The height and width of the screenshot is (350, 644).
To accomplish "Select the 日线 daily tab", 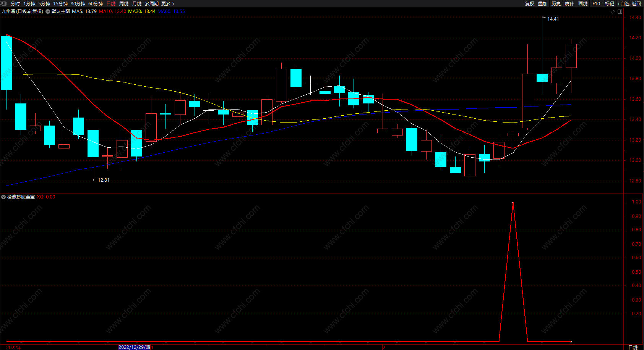I will point(111,3).
